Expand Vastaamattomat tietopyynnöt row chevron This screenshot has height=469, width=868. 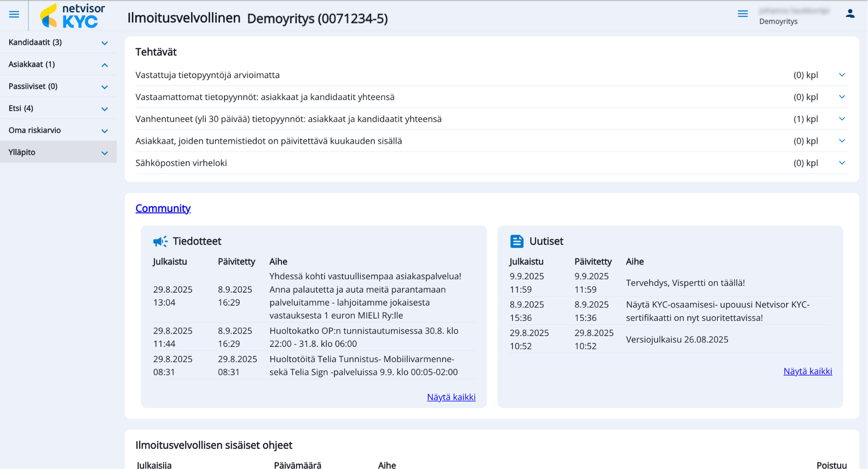[842, 97]
